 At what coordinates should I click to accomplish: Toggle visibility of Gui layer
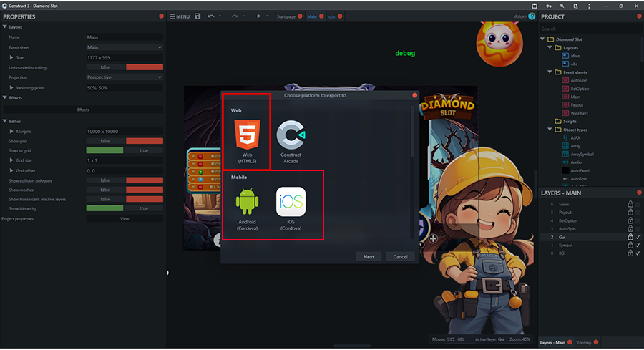coord(638,237)
